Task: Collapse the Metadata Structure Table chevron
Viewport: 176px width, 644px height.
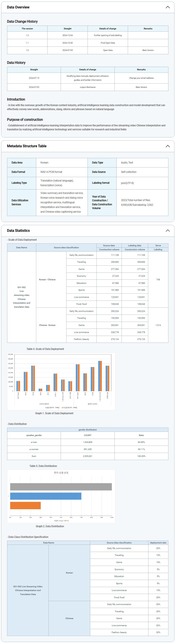Action: [x=168, y=146]
